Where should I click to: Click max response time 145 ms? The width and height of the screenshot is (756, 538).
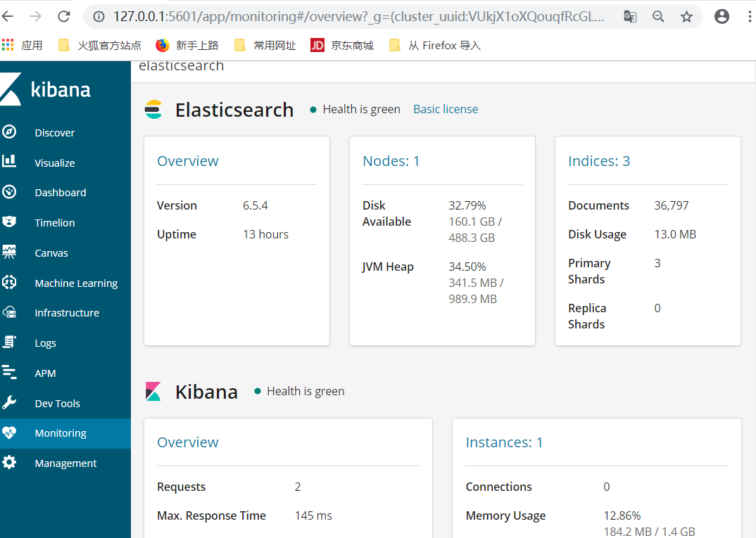coord(313,515)
